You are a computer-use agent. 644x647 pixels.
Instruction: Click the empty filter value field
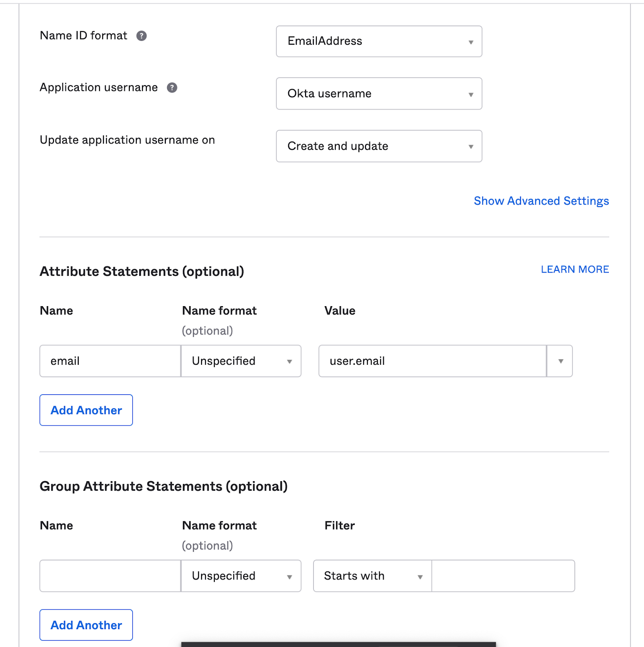[503, 576]
